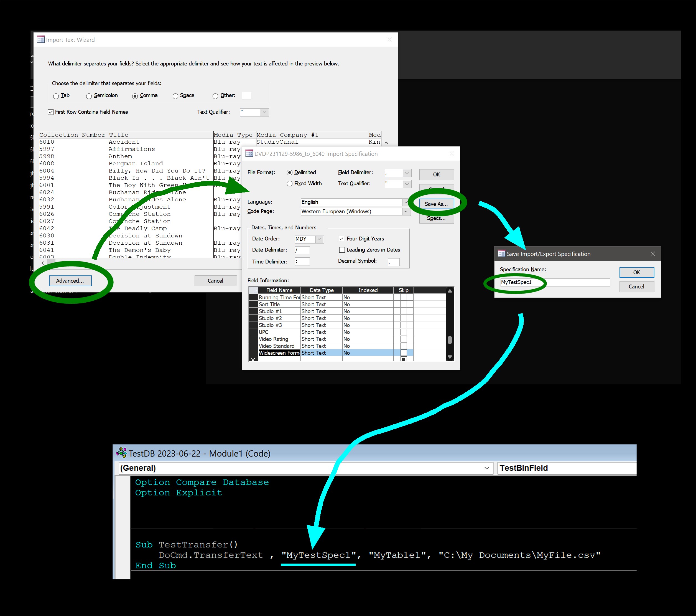Open the Date Order dropdown

tap(319, 239)
